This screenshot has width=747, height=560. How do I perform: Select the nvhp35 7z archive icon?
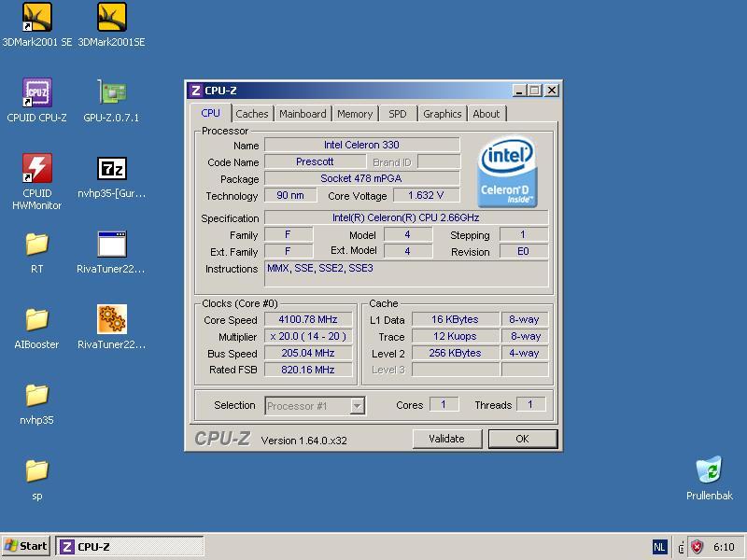(112, 168)
